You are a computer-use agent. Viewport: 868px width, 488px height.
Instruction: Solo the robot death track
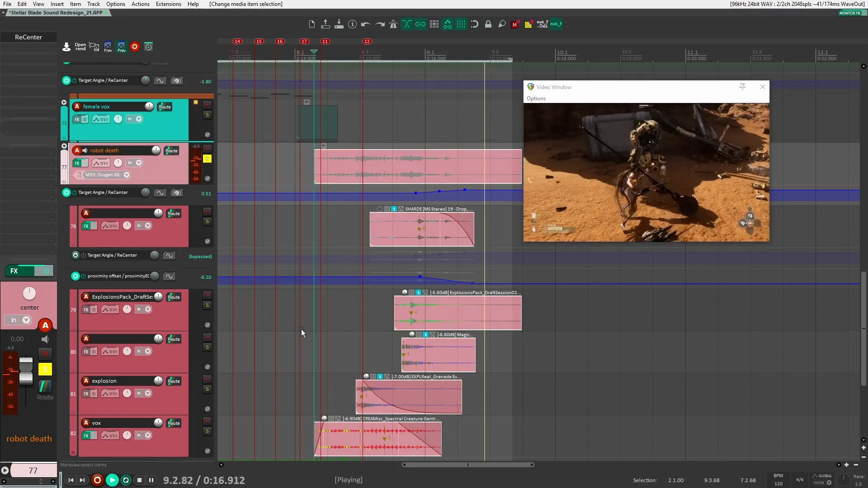208,159
